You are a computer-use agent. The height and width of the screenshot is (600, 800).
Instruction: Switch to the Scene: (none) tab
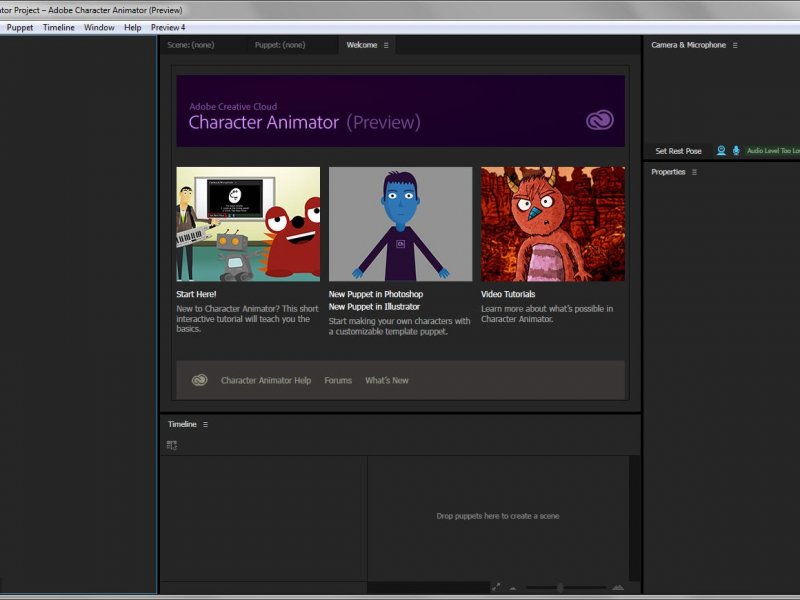point(191,45)
